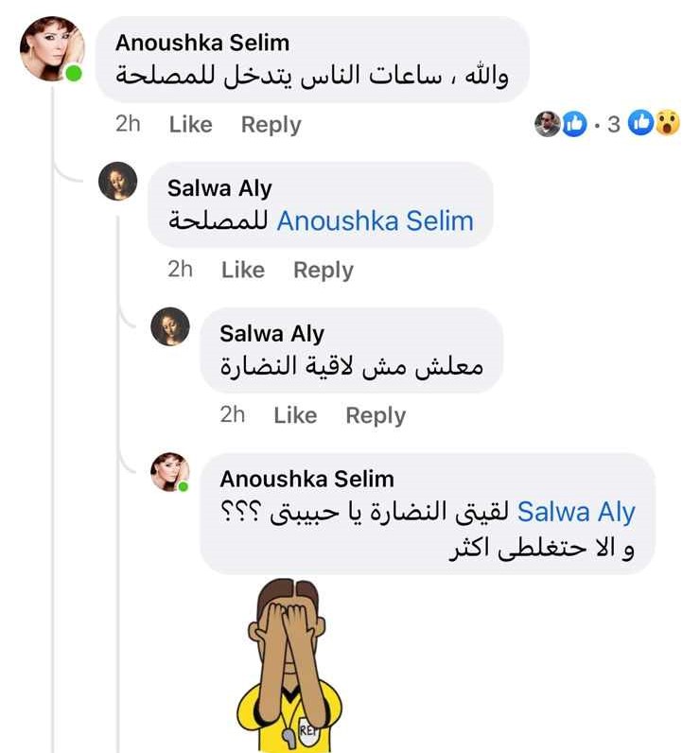Click the small reactor avatar left of count 3
The height and width of the screenshot is (753, 700).
click(x=548, y=123)
